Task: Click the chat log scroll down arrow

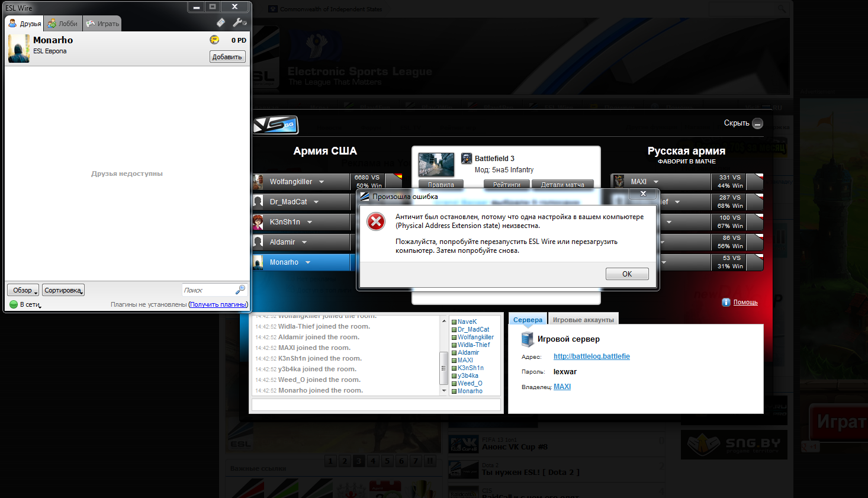Action: click(444, 391)
